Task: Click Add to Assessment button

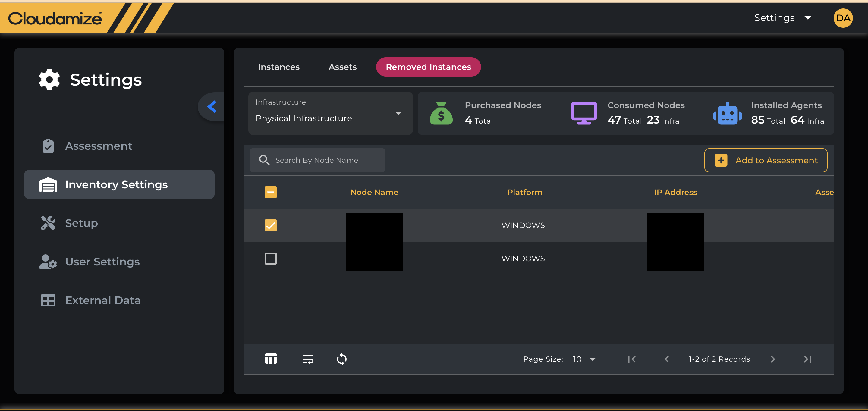Action: click(766, 160)
